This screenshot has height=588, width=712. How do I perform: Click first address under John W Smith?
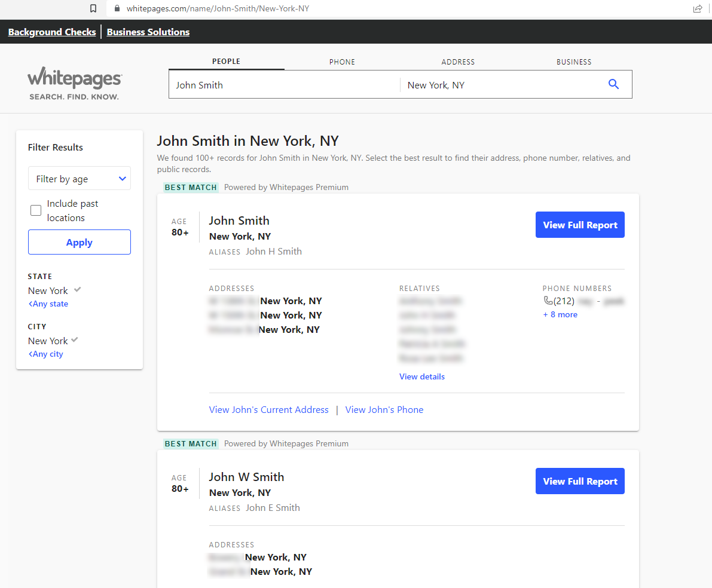point(258,557)
